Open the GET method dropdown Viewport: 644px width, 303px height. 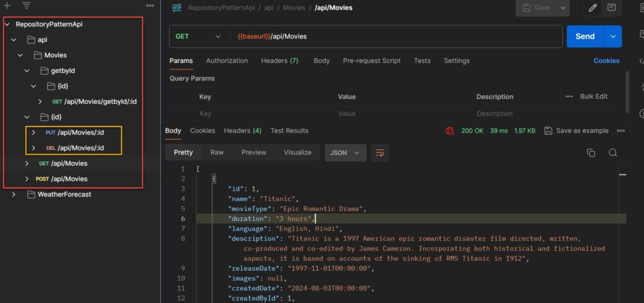tap(199, 37)
